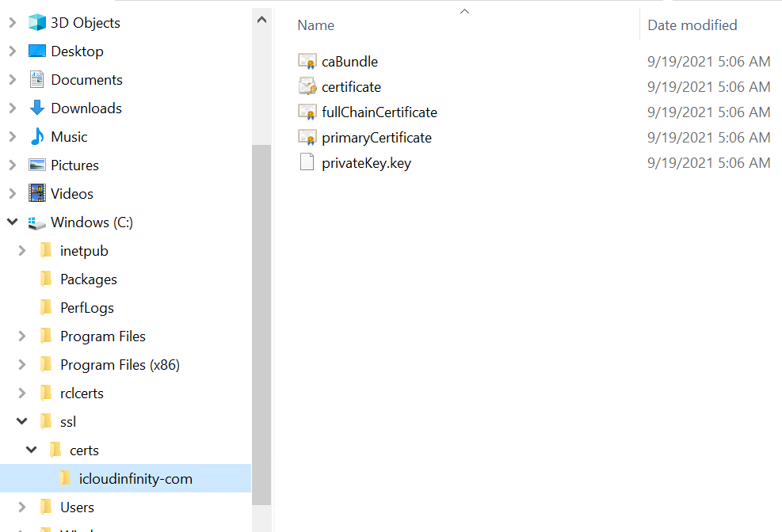Click the Program Files (x86) folder icon

(46, 364)
